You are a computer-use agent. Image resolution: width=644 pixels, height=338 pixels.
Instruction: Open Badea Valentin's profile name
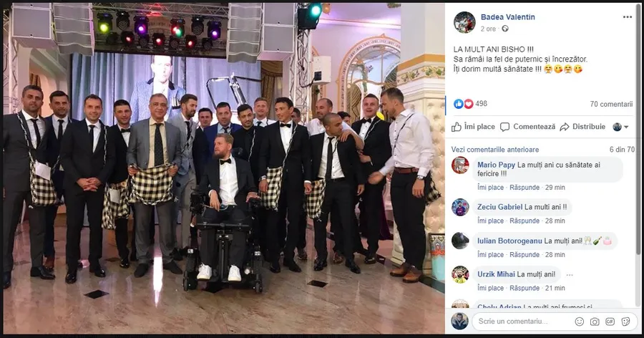pyautogui.click(x=507, y=17)
